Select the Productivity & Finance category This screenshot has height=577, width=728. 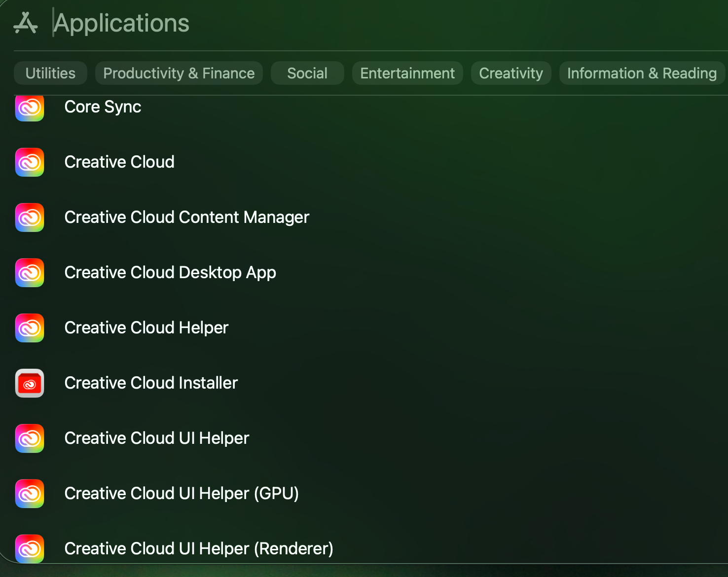coord(179,73)
